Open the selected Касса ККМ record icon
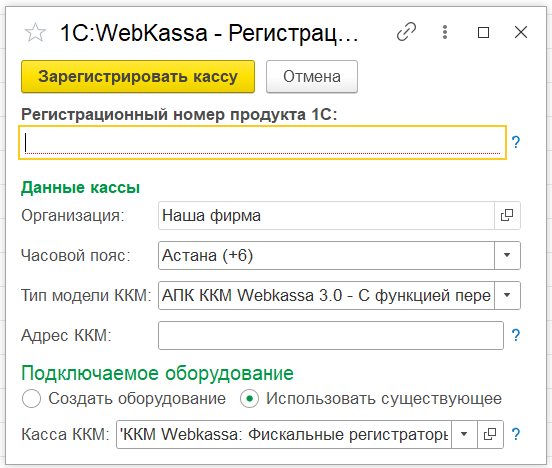Viewport: 552px width, 468px height. [490, 434]
